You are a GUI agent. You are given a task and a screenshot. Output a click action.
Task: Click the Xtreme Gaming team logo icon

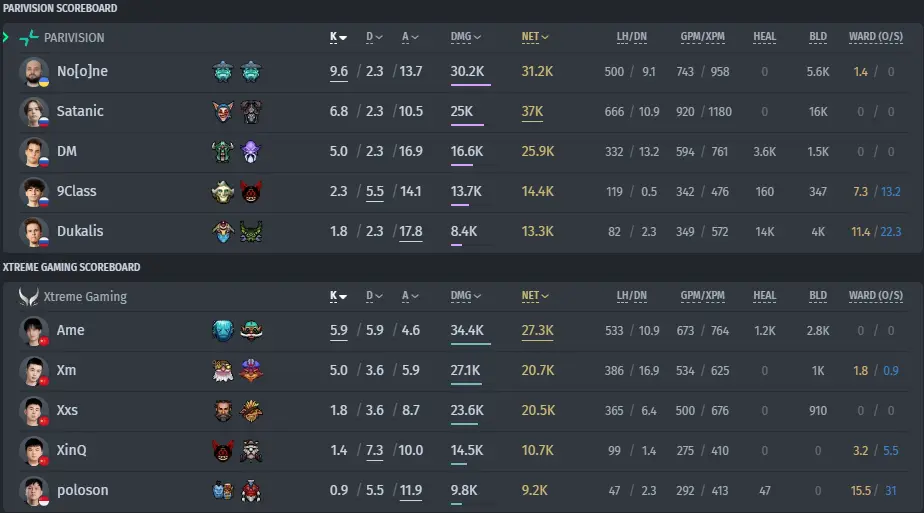(28, 296)
